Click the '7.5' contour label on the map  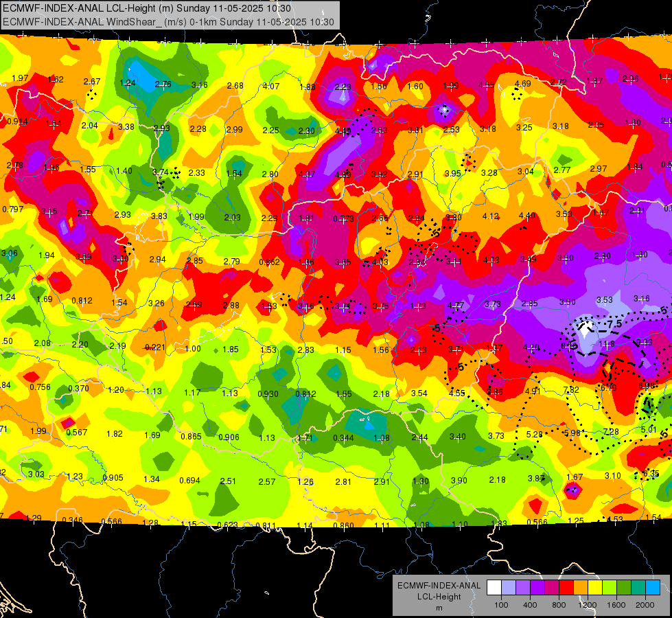(x=614, y=324)
